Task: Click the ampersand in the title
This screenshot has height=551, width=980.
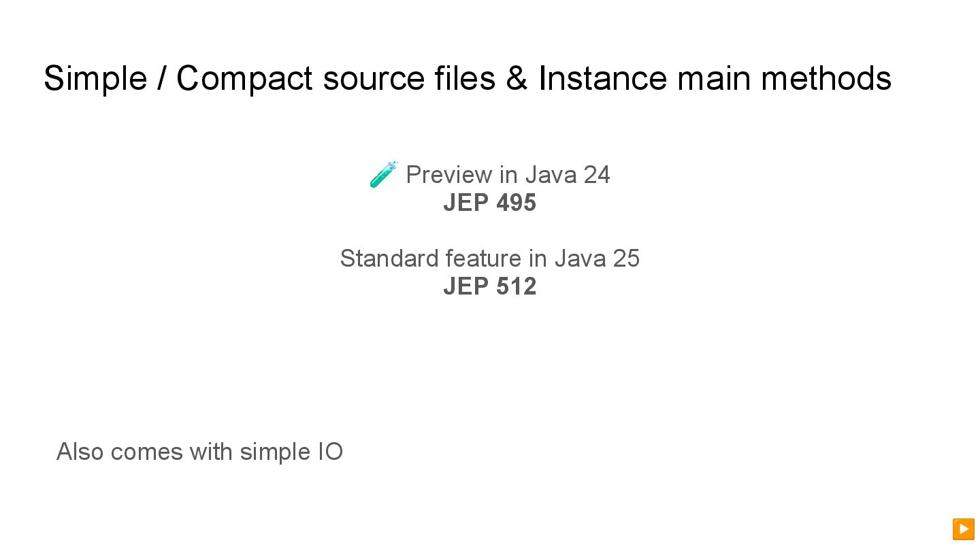Action: pos(517,78)
